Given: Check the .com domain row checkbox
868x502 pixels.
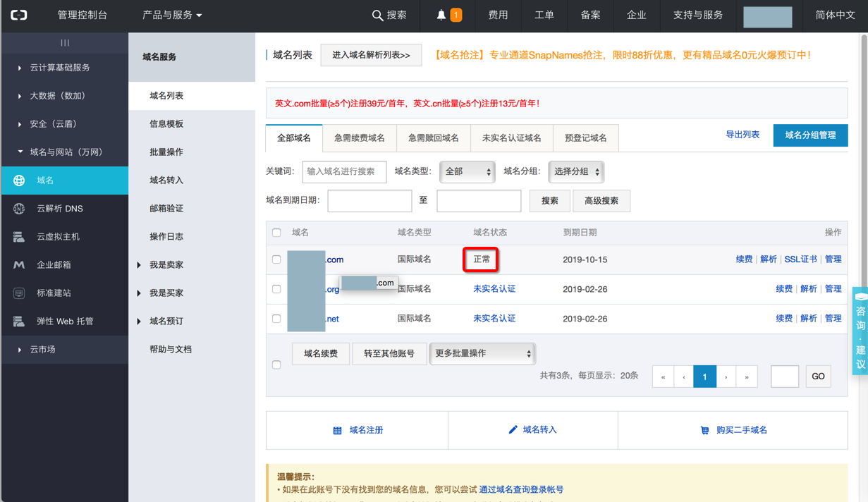Looking at the screenshot, I should pos(276,259).
